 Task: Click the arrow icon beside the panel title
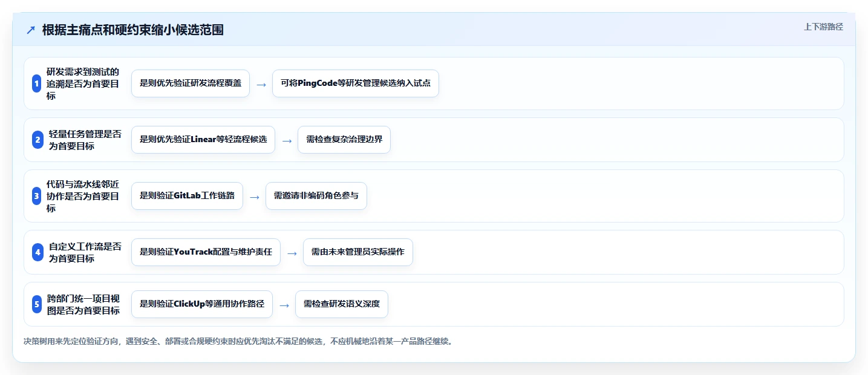point(31,30)
